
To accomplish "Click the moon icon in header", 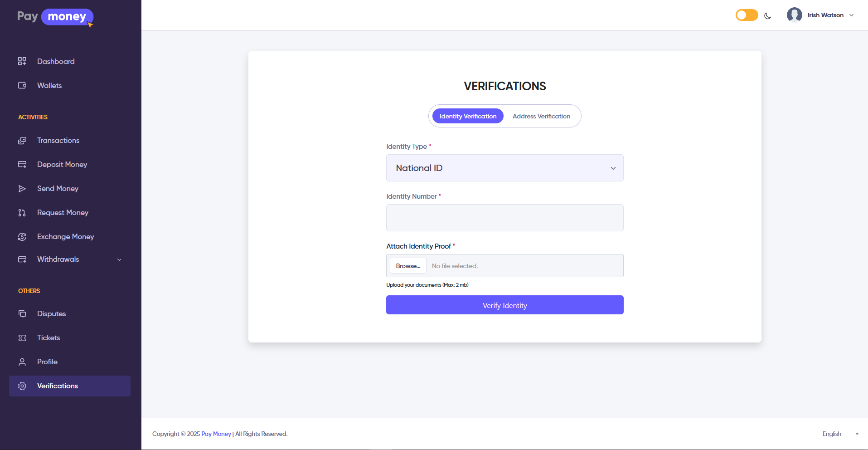I will point(767,16).
